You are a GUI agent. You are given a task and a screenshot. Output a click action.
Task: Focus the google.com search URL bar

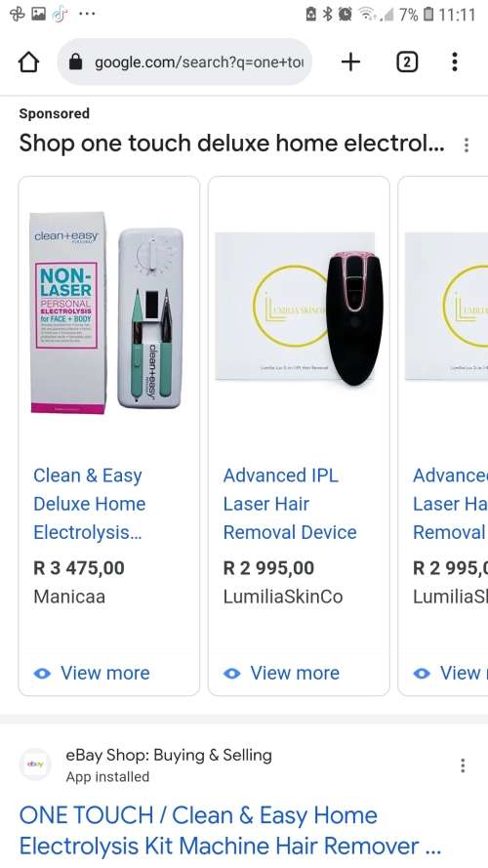click(184, 62)
